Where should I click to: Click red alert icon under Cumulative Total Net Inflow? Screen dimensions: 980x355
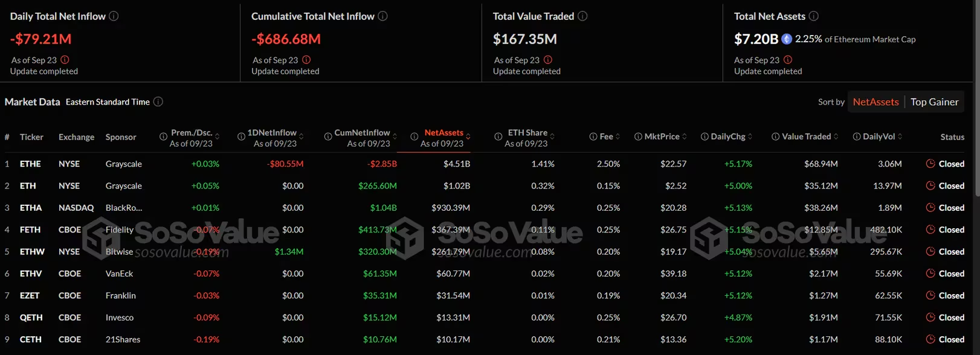tap(306, 60)
